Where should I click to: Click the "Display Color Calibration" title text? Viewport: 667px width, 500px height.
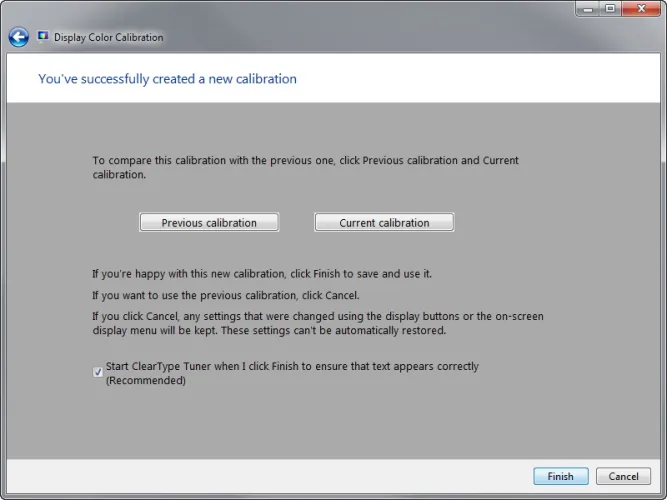pyautogui.click(x=108, y=37)
